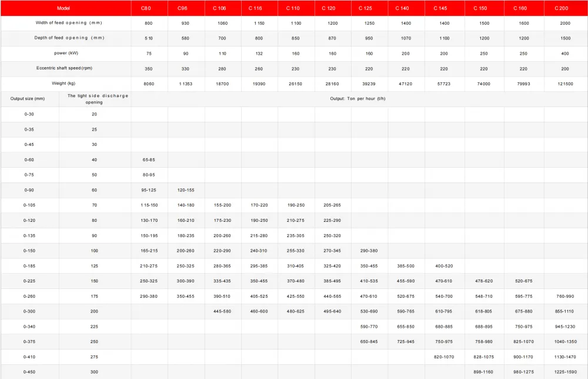The height and width of the screenshot is (379, 588).
Task: Select the 'Output: Ton per hour (t/h)' heading
Action: coord(358,99)
